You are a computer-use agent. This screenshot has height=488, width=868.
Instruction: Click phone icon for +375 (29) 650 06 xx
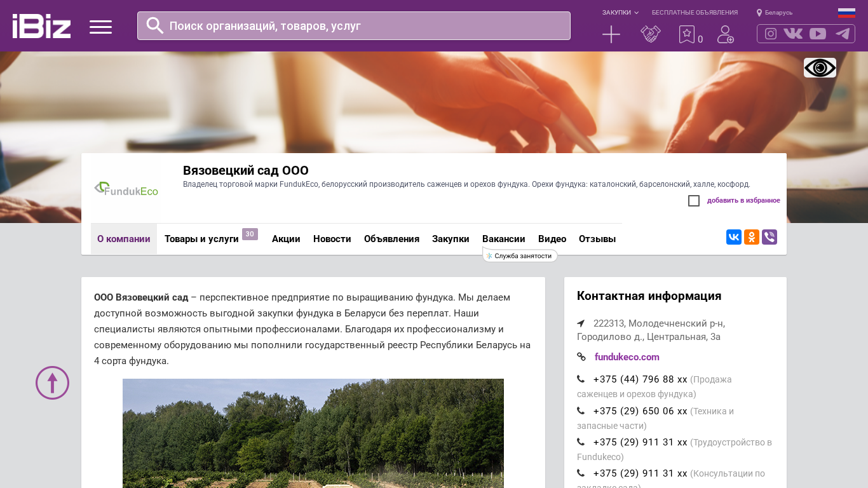581,410
